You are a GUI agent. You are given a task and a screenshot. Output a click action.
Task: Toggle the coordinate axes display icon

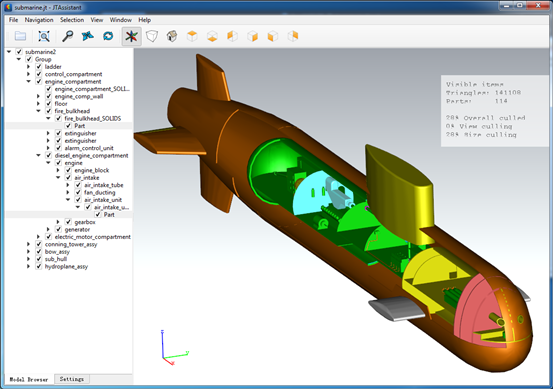coord(131,36)
